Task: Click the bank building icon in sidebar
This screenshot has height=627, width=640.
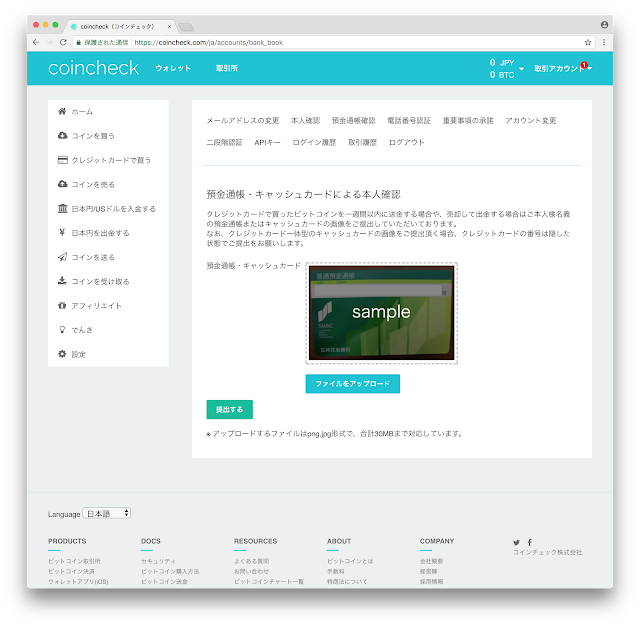Action: coord(62,209)
